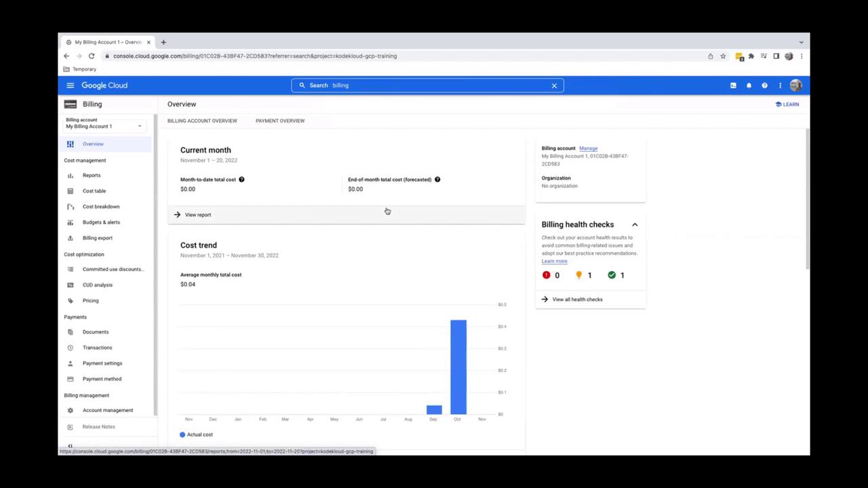This screenshot has width=868, height=488.
Task: Click the Actual cost legend swatch
Action: [182, 434]
